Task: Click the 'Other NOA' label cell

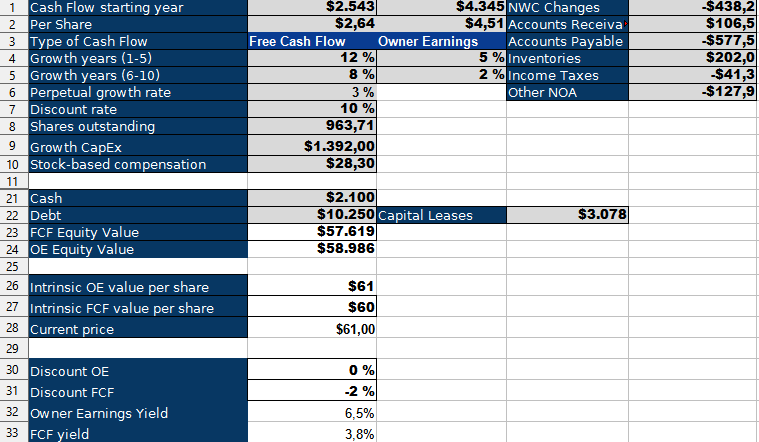Action: pyautogui.click(x=567, y=92)
